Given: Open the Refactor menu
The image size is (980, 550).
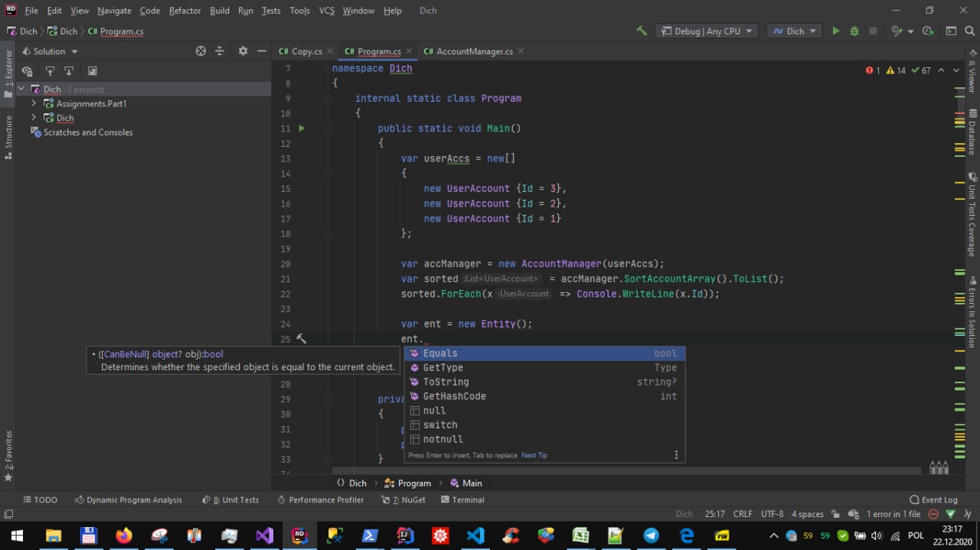Looking at the screenshot, I should pyautogui.click(x=185, y=11).
